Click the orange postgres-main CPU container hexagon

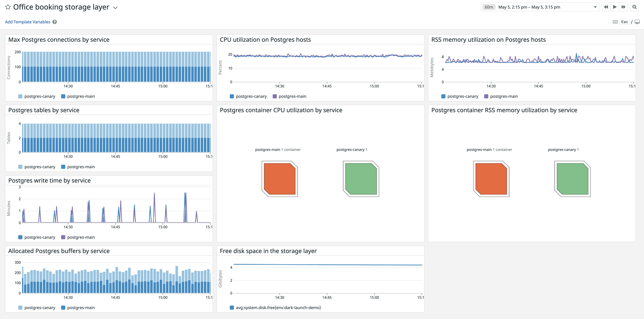coord(279,179)
